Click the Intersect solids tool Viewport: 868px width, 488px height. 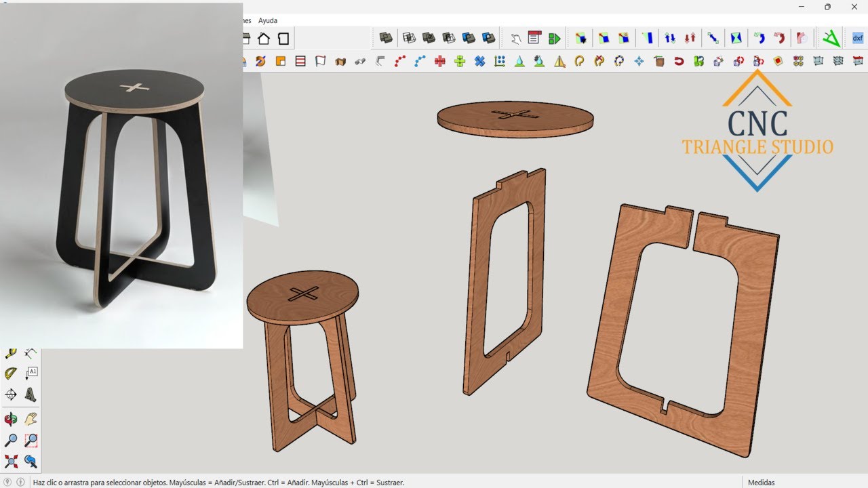(409, 38)
